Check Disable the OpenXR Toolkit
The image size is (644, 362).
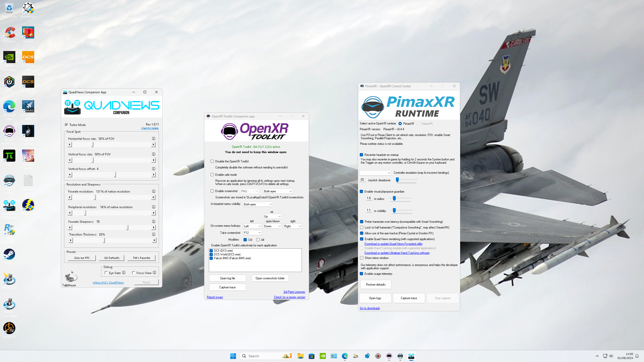(x=212, y=161)
